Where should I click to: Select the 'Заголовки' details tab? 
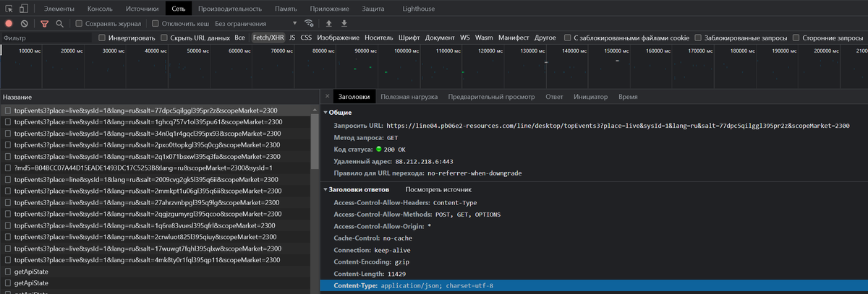354,96
